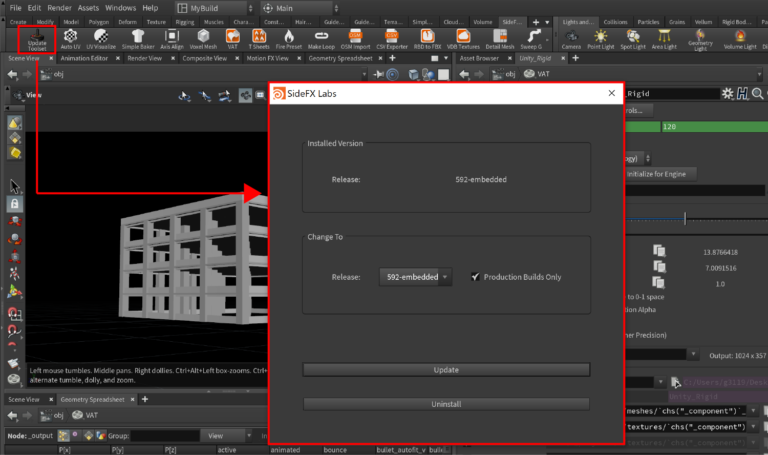Viewport: 768px width, 455px height.
Task: Open the Windows menu
Action: tap(120, 8)
